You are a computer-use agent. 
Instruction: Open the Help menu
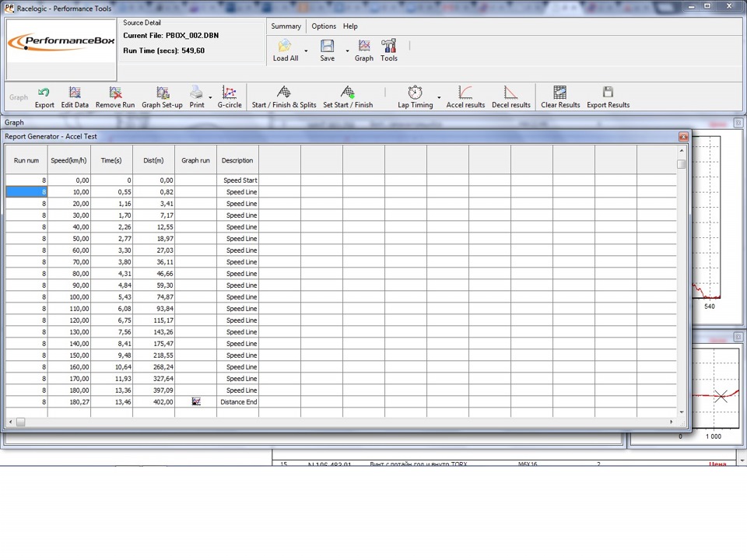coord(350,26)
